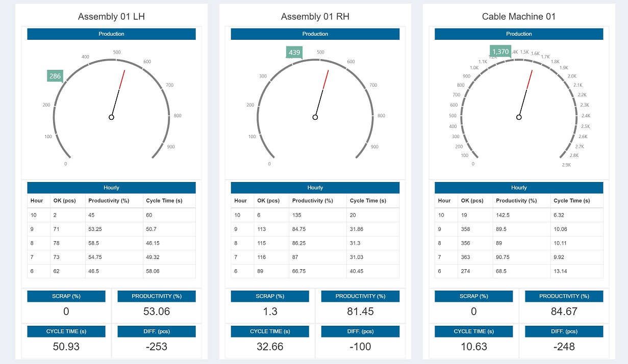
Task: Select the 54.75 productivity cell
Action: click(x=114, y=257)
